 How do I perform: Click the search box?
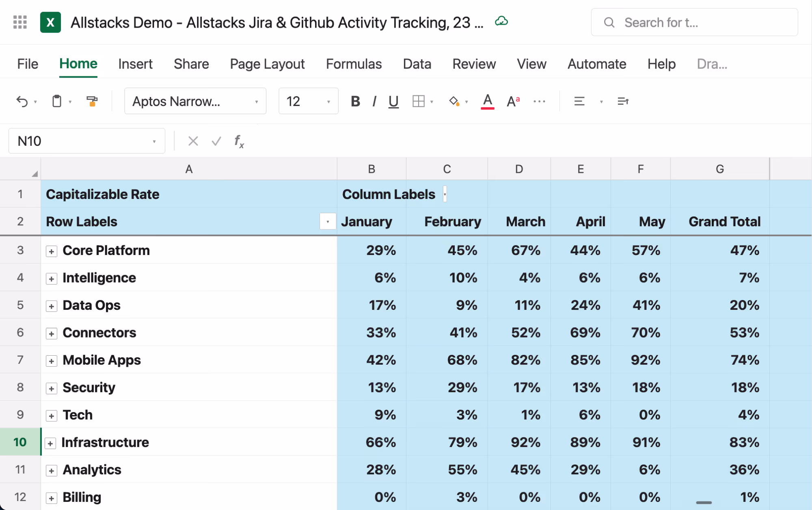tap(694, 22)
